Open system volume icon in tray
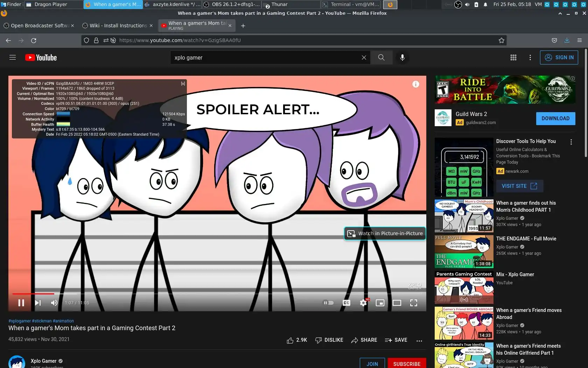Image resolution: width=588 pixels, height=368 pixels. click(x=467, y=5)
